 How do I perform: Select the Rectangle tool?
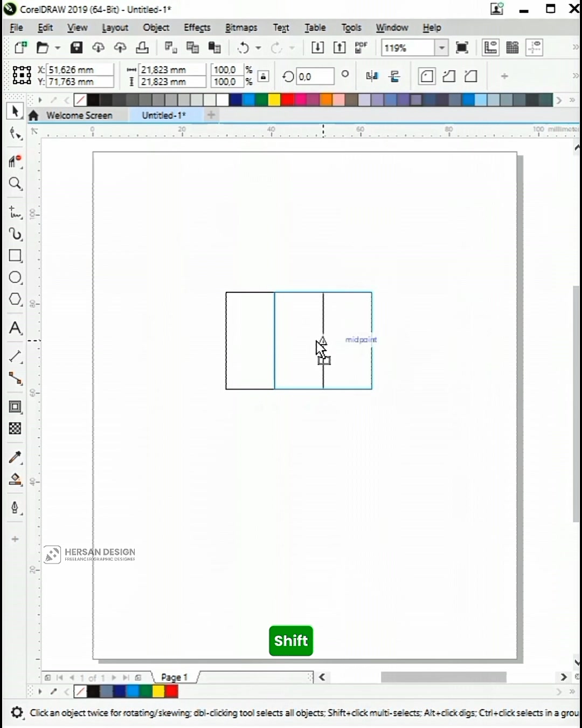point(15,256)
